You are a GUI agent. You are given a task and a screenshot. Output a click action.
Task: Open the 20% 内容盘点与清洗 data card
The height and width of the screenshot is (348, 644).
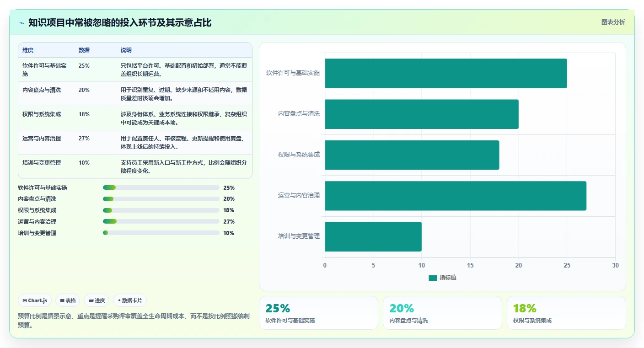point(442,313)
